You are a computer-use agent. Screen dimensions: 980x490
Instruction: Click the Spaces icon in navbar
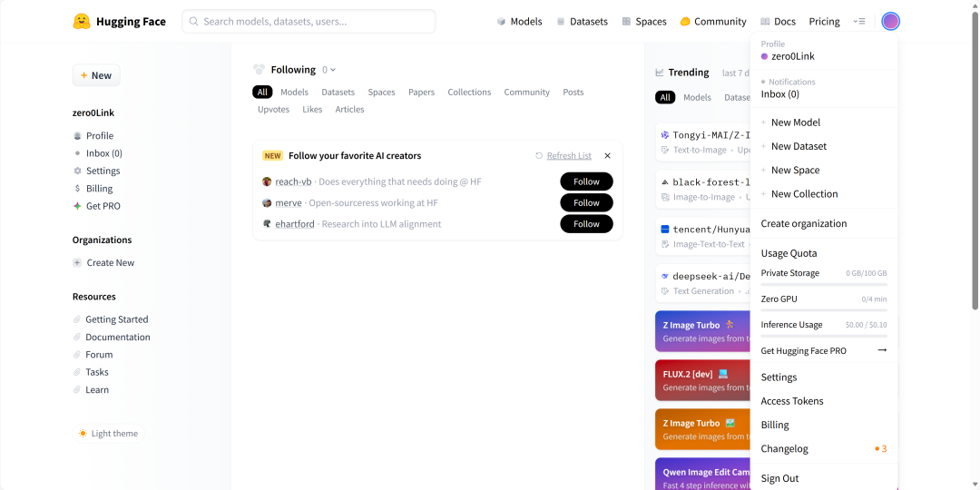(626, 22)
